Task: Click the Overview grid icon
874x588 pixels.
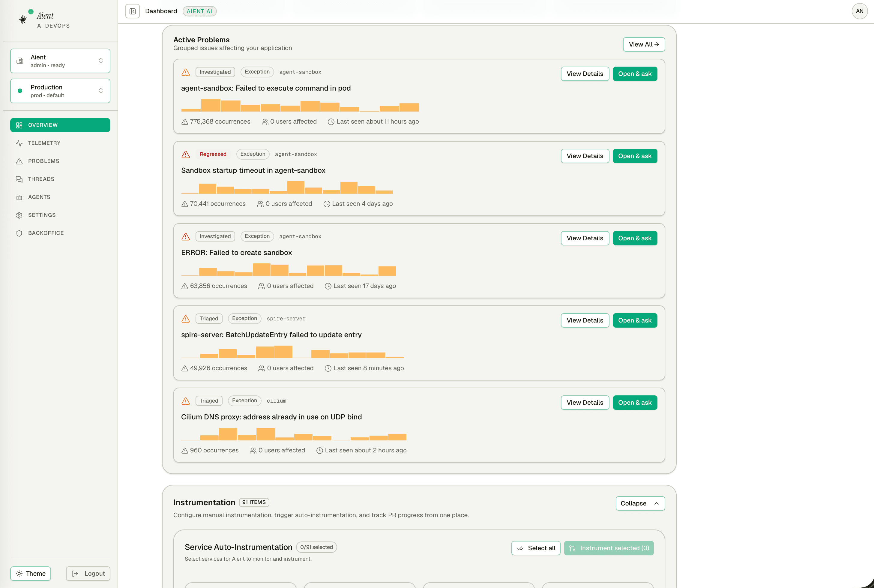Action: [19, 125]
